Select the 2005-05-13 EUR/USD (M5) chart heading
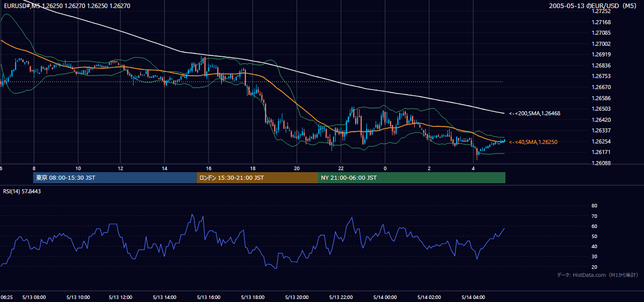Viewport: 644px width, 302px height. [x=594, y=6]
